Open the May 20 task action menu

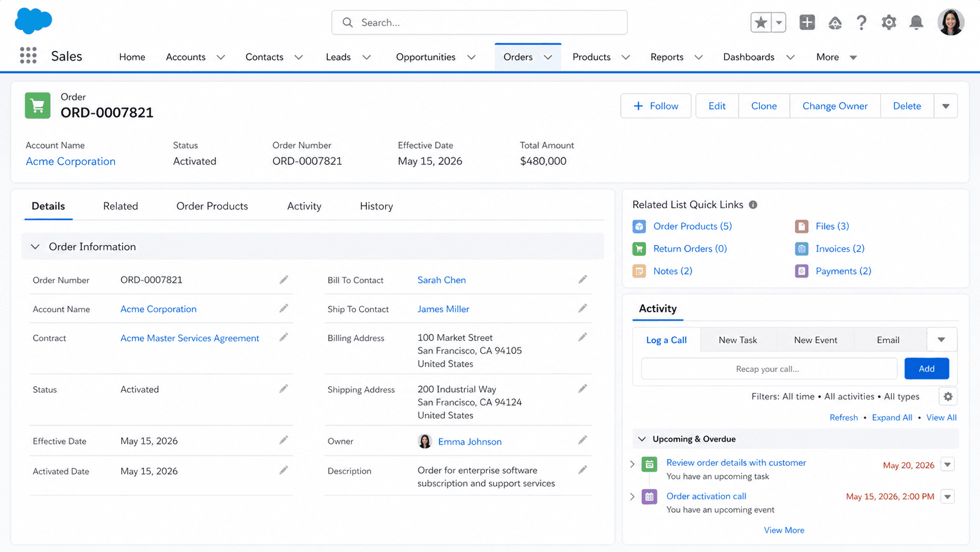(948, 465)
